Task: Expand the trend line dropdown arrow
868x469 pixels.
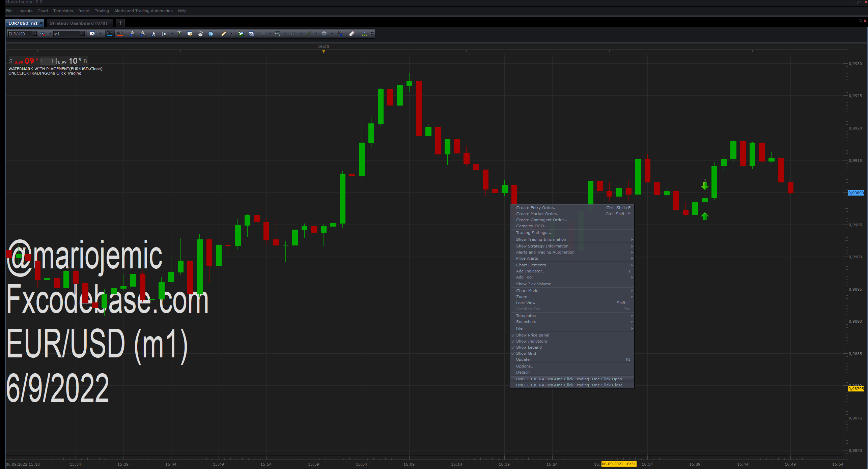Action: pos(316,34)
